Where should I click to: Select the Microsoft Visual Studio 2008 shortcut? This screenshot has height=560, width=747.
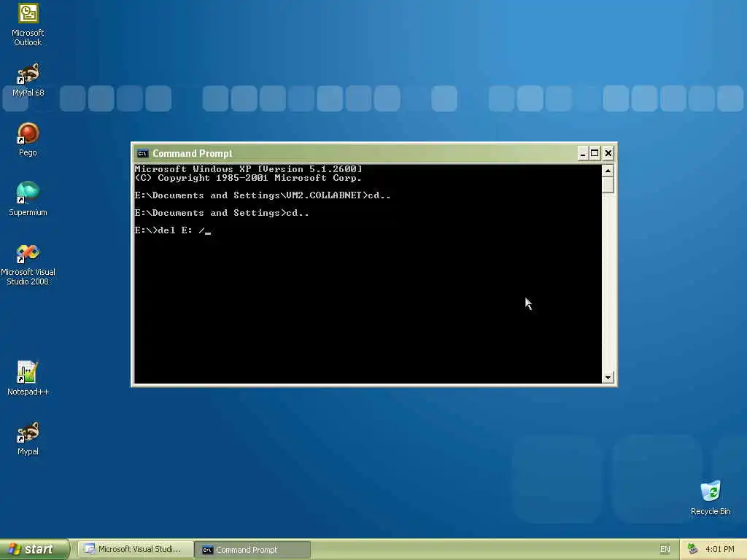click(x=28, y=265)
